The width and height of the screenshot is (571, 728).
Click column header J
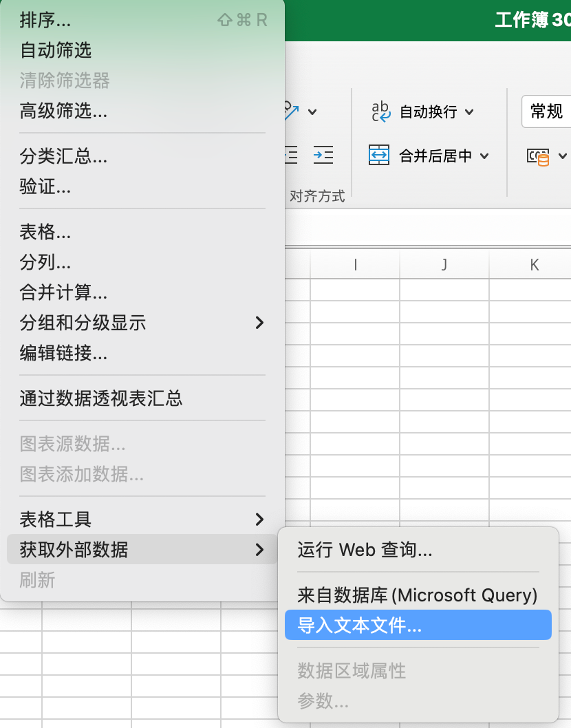click(444, 264)
